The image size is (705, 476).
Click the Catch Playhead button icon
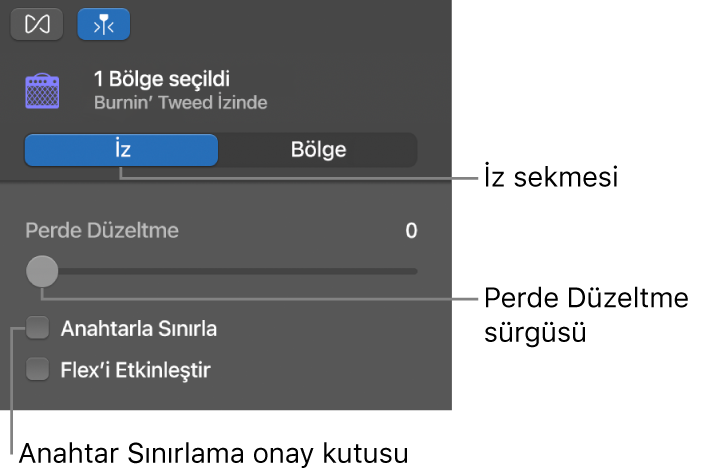point(36,25)
